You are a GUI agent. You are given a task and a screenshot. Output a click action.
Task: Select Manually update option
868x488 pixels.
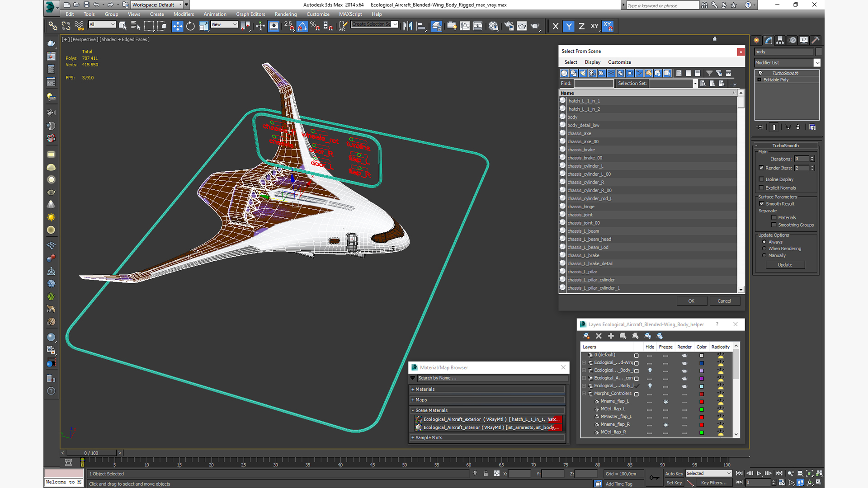tap(764, 255)
